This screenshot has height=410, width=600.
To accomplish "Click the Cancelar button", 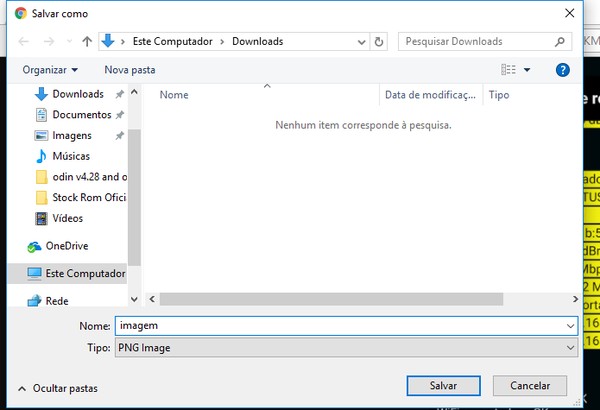I will tap(530, 385).
